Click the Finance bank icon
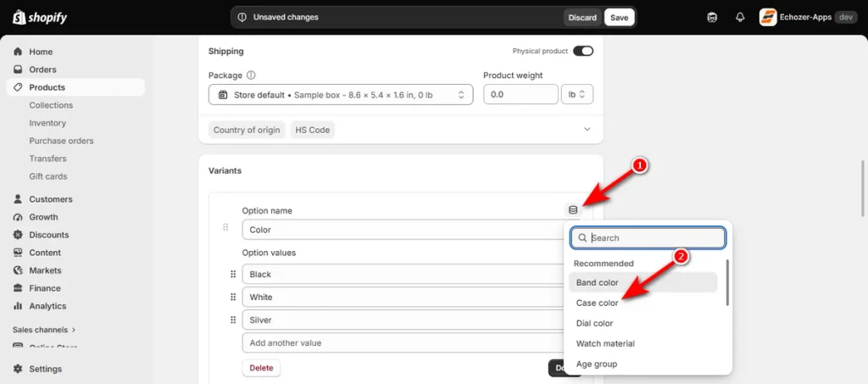 pos(19,287)
